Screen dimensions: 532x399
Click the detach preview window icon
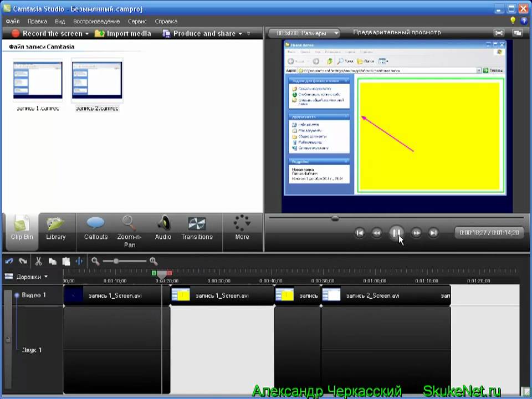pos(518,33)
